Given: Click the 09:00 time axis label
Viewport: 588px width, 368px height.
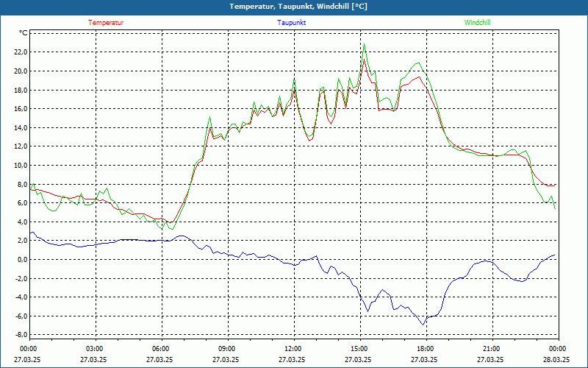Looking at the screenshot, I should tap(227, 349).
